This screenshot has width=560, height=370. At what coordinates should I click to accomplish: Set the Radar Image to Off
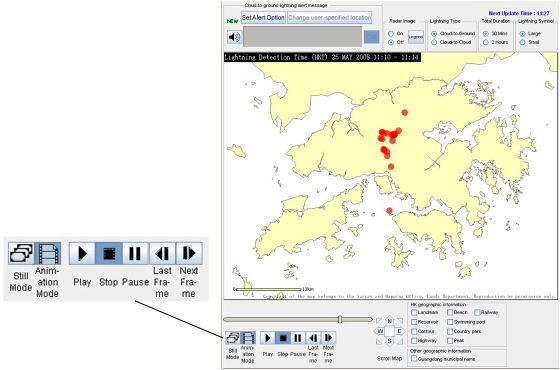tap(391, 42)
